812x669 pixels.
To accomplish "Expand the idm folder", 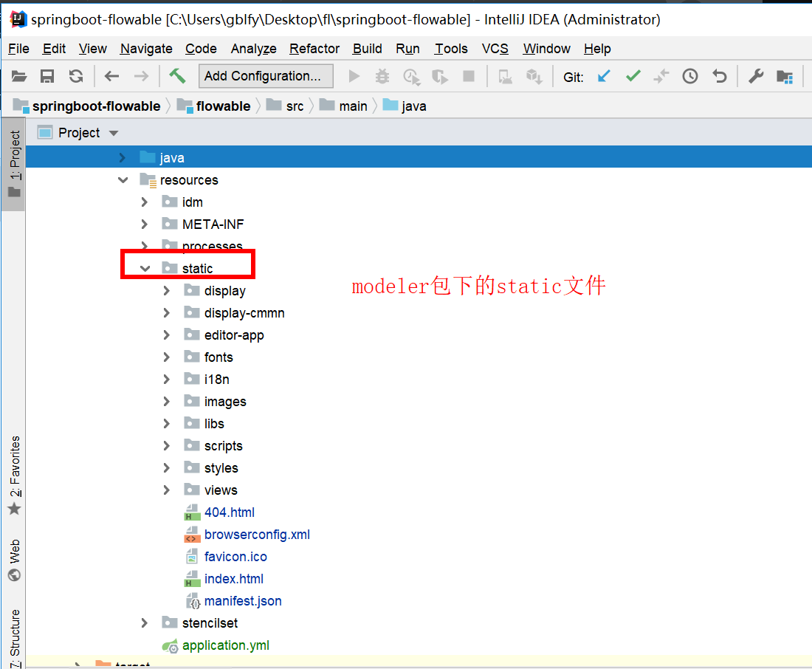I will 145,202.
